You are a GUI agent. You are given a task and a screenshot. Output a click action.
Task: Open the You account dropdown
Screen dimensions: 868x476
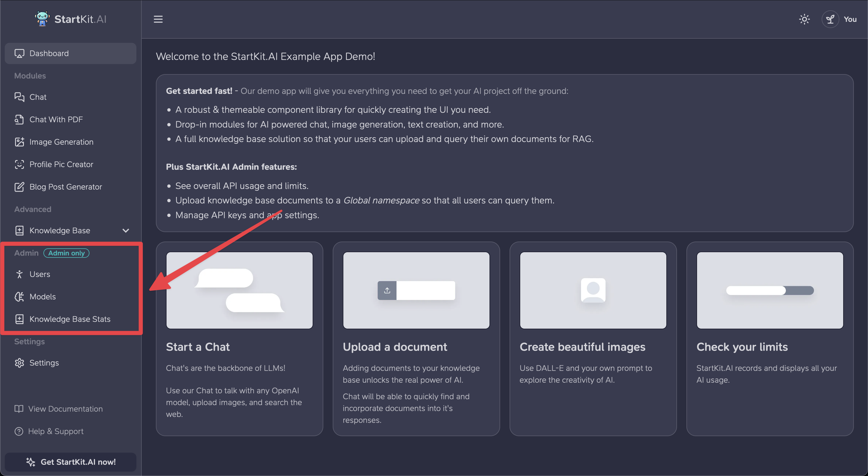coord(850,19)
